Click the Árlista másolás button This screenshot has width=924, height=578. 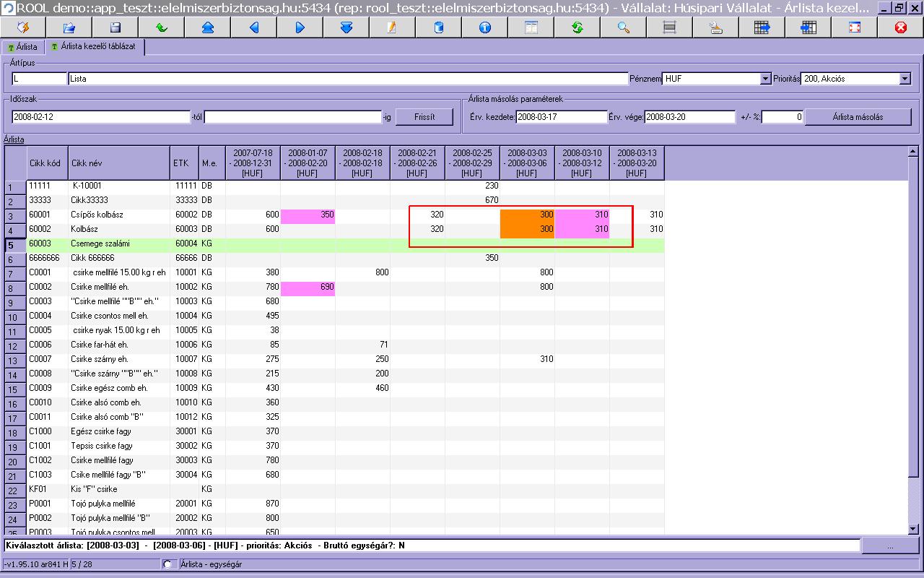point(857,117)
